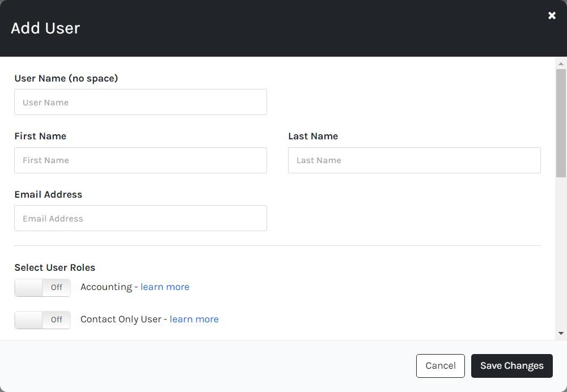Screen dimensions: 567x392
Task: Close the Add User dialog with X
Action: point(552,15)
